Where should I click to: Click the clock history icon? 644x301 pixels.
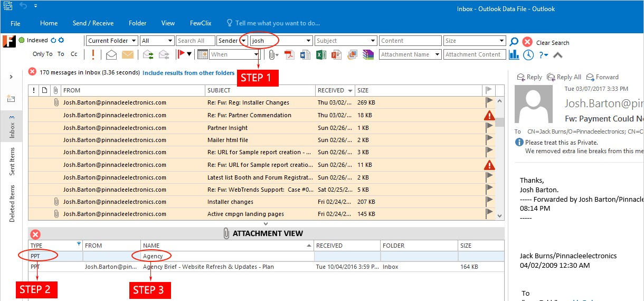[528, 54]
